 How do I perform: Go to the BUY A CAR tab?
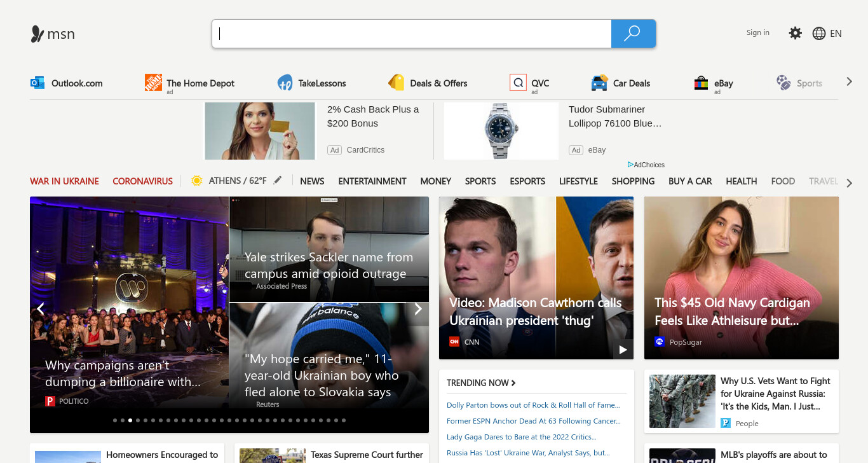point(690,181)
